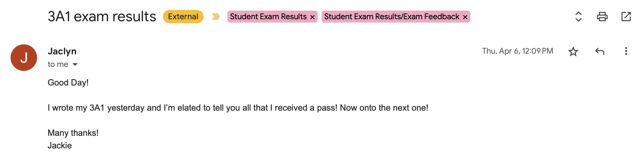
Task: Reply to Jaclyn's message
Action: (599, 51)
